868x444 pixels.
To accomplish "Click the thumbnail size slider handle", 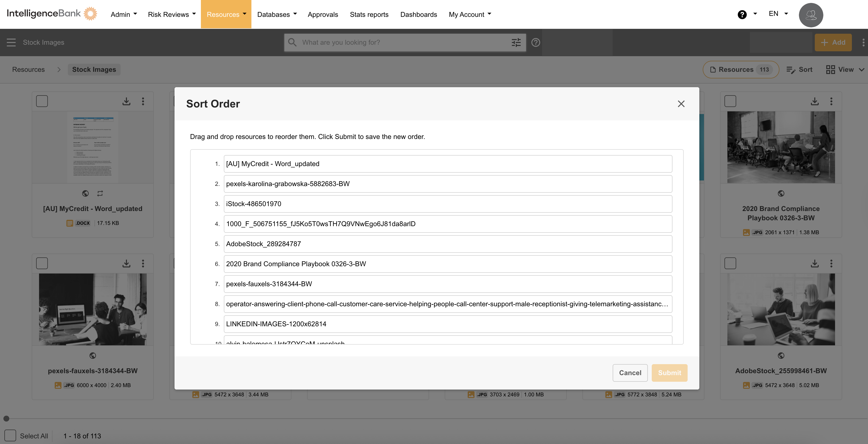I will click(6, 418).
